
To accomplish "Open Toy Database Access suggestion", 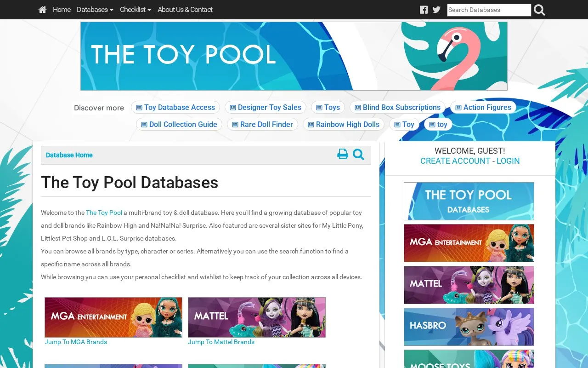I will click(175, 107).
